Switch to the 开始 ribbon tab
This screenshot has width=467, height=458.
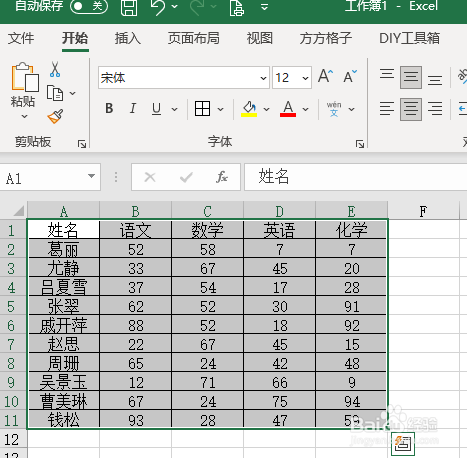pyautogui.click(x=75, y=38)
